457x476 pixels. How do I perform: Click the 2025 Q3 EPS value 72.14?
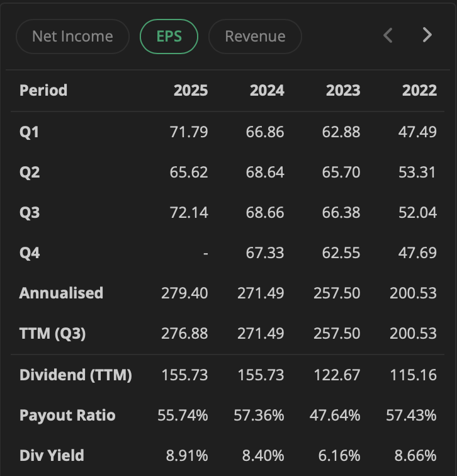(189, 212)
